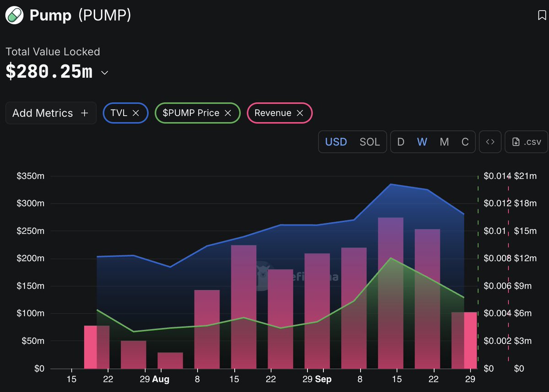Remove the TVL metric with X
Image resolution: width=549 pixels, height=392 pixels.
(136, 113)
